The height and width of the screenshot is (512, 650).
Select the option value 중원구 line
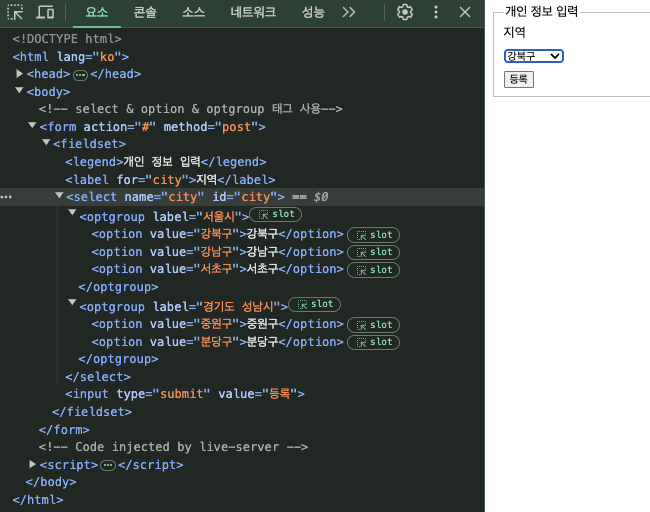[x=218, y=324]
